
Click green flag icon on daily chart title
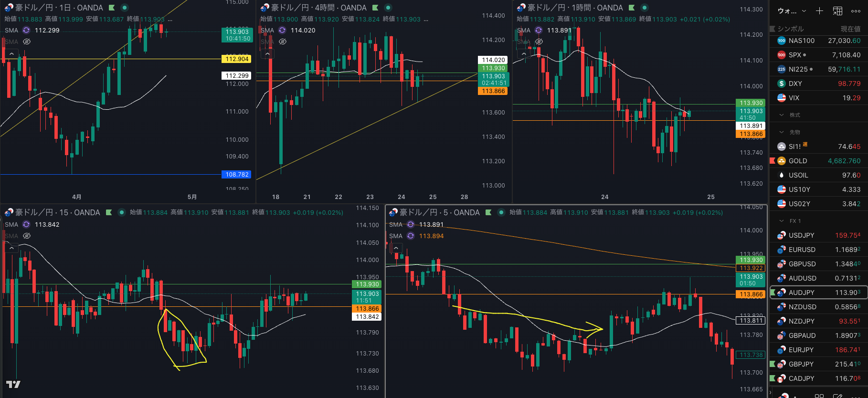[x=112, y=8]
